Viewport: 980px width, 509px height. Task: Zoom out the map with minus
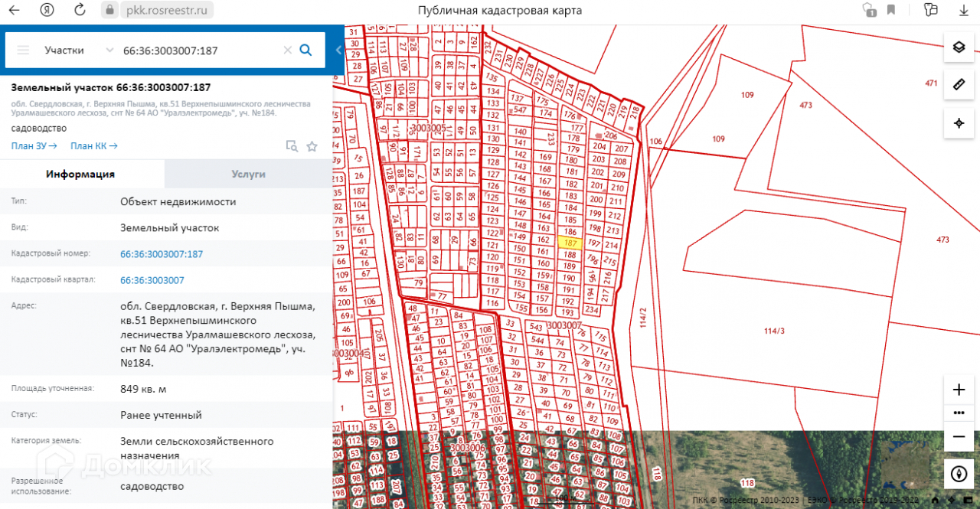pos(959,436)
